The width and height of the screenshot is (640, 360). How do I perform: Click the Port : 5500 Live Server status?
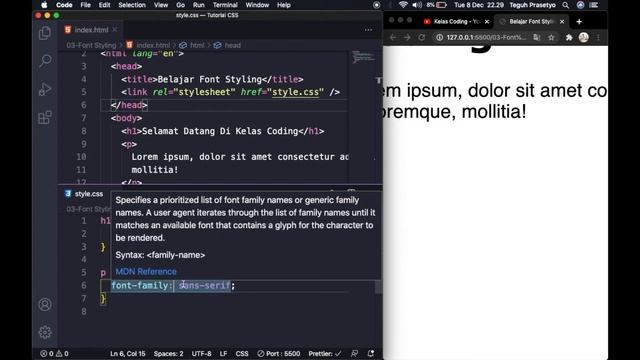[x=279, y=353]
